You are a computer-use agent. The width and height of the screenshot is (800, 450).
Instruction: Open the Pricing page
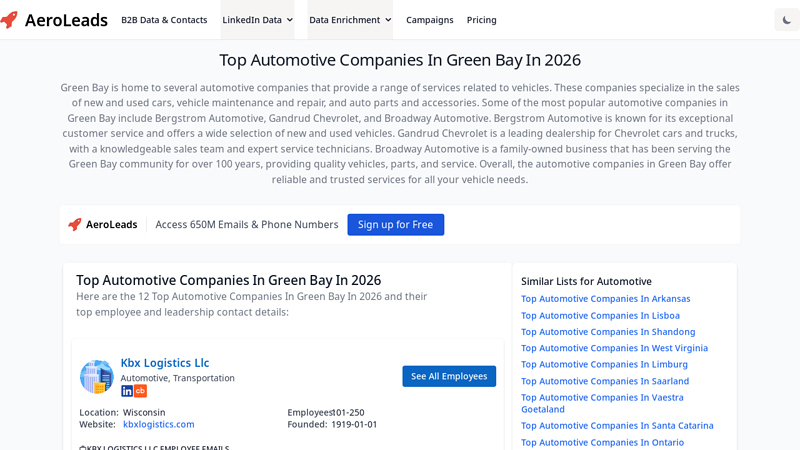pos(482,20)
